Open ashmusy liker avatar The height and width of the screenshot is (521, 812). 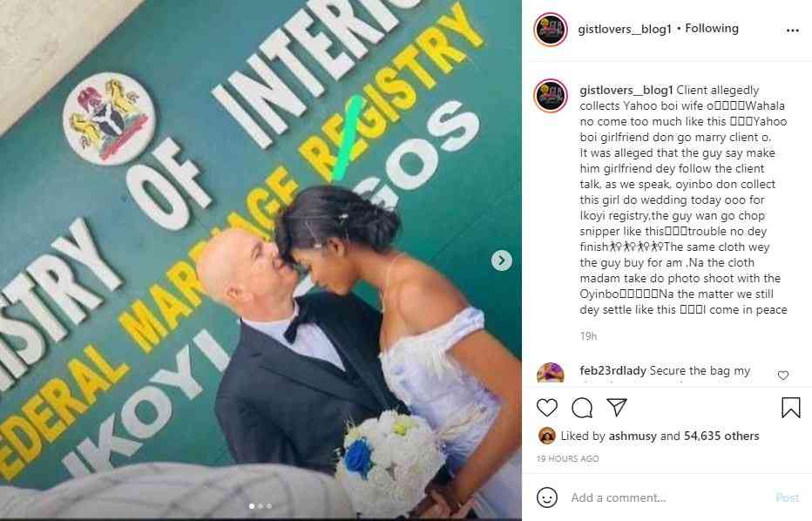point(547,436)
